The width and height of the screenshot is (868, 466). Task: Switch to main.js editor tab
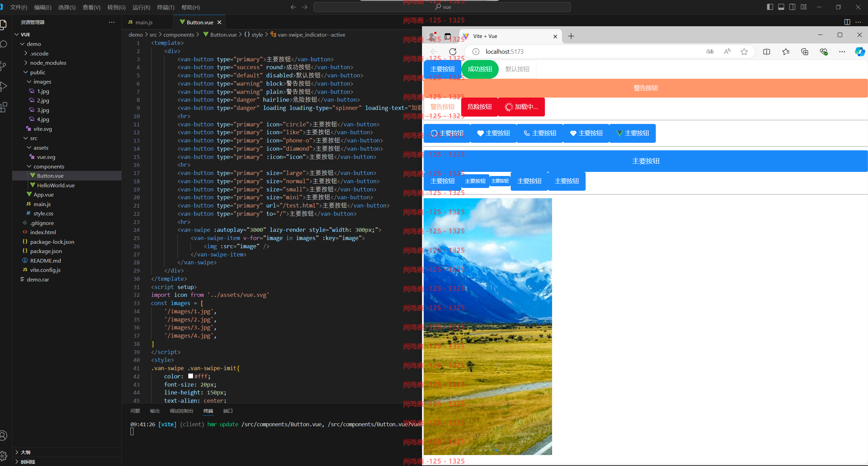[x=144, y=22]
